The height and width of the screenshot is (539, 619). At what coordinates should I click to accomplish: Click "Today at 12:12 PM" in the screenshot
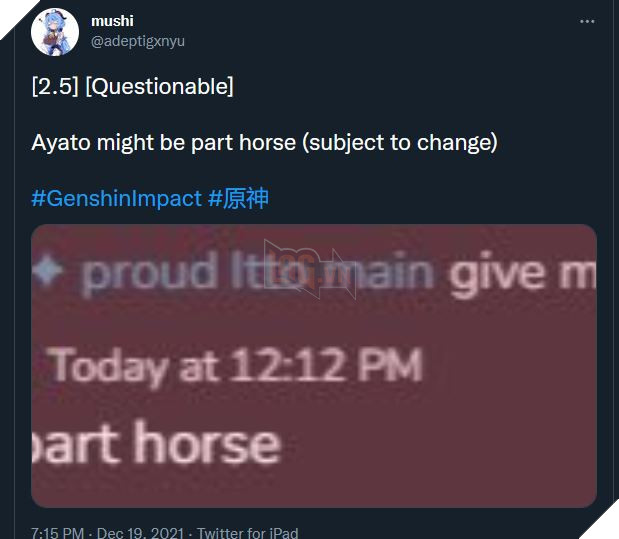coord(236,366)
